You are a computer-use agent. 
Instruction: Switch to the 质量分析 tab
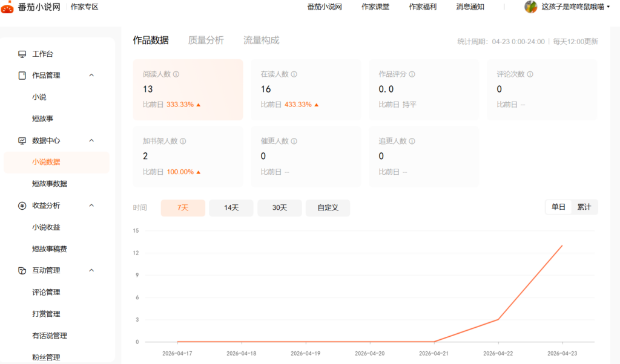tap(206, 41)
